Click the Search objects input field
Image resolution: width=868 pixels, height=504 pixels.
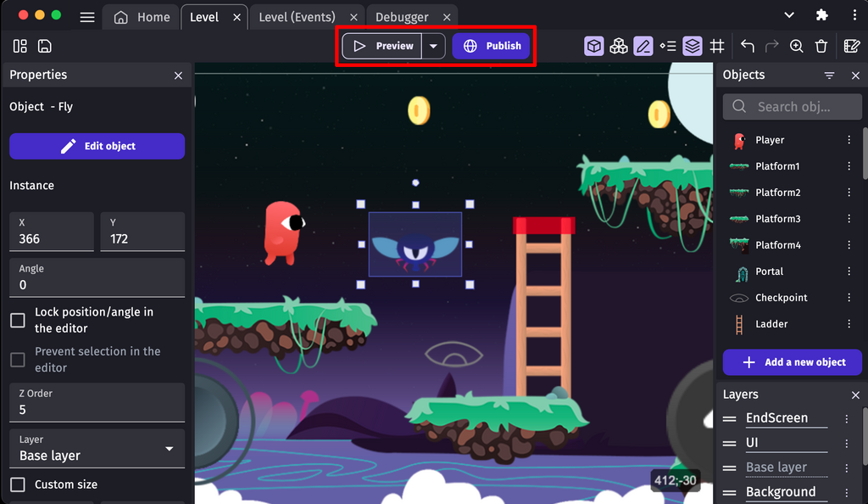pos(792,106)
